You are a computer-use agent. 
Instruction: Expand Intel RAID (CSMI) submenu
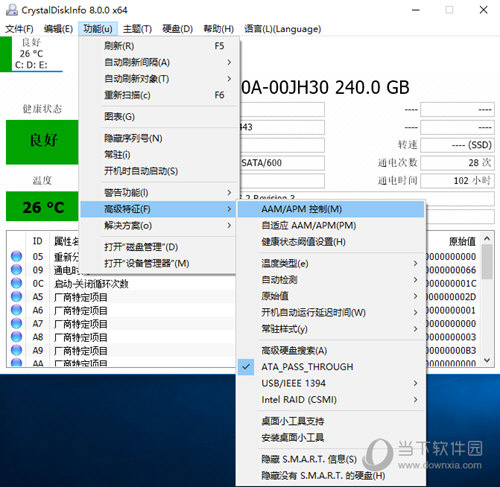click(331, 399)
